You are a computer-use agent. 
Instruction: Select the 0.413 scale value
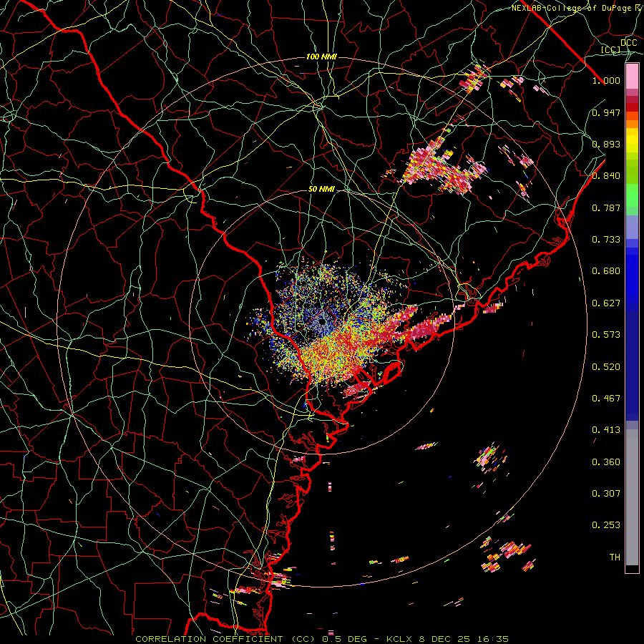click(606, 429)
